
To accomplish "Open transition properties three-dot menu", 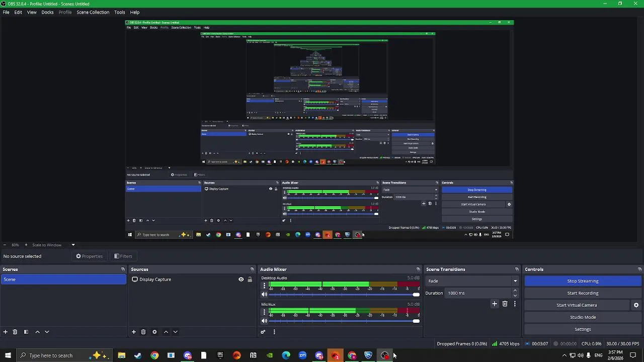I will tap(515, 304).
